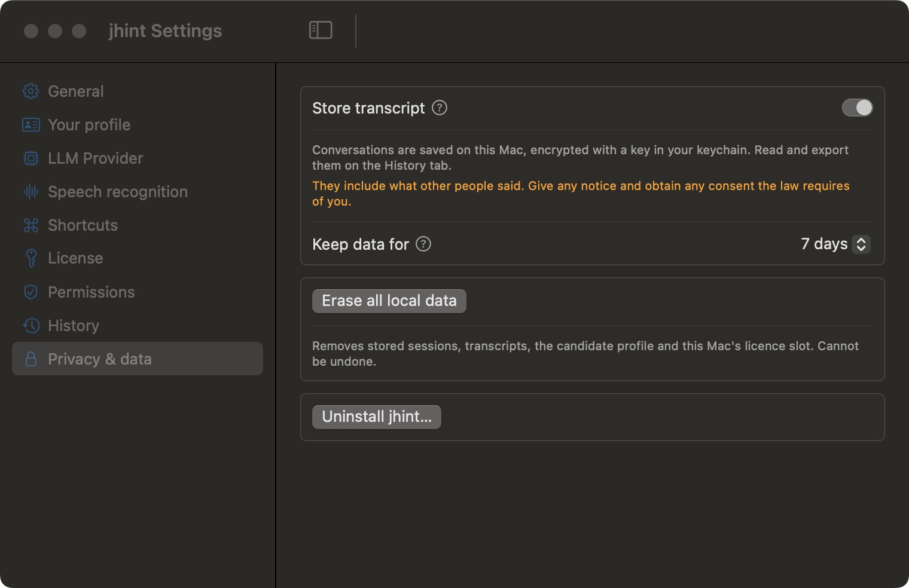Go to Your profile section
This screenshot has width=909, height=588.
coord(138,125)
